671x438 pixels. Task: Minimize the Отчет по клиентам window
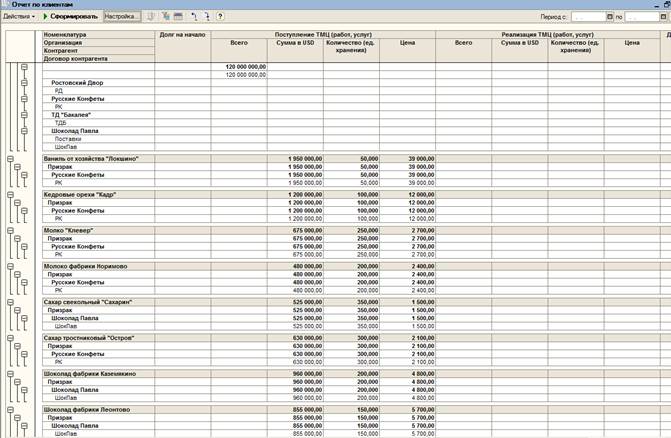tap(657, 5)
